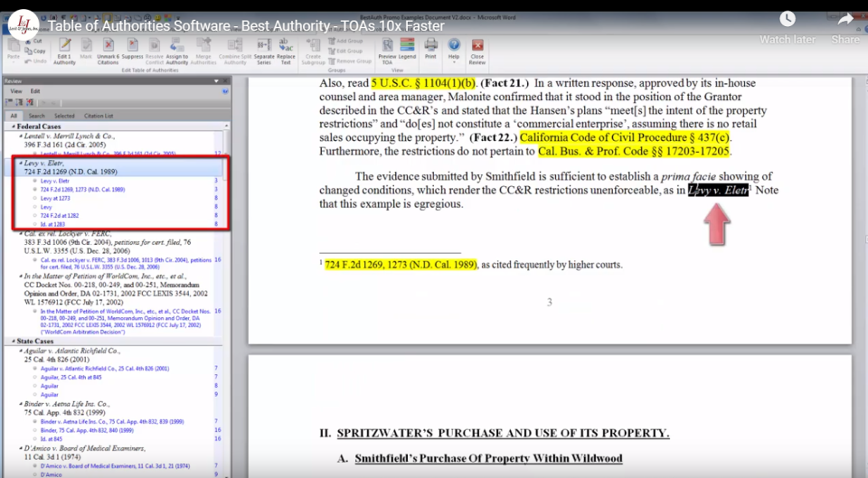
Task: Click blue round icon beside Review menu
Action: [225, 91]
